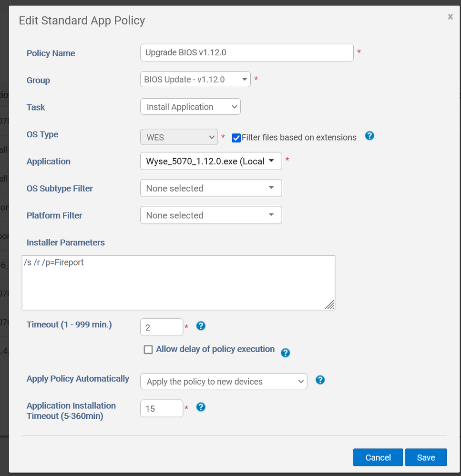Close the Edit Standard App Policy dialog

tap(451, 17)
